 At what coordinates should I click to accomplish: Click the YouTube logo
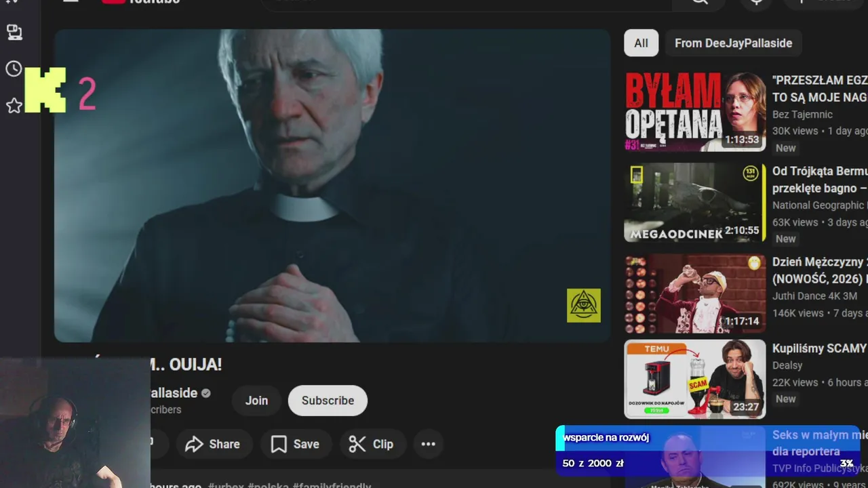coord(141,2)
